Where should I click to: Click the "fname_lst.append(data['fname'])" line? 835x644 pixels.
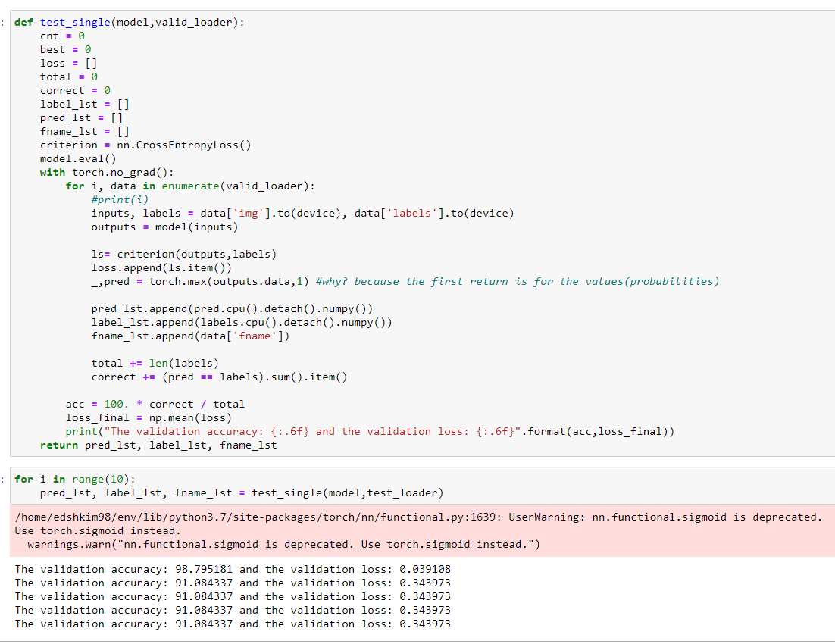coord(190,336)
